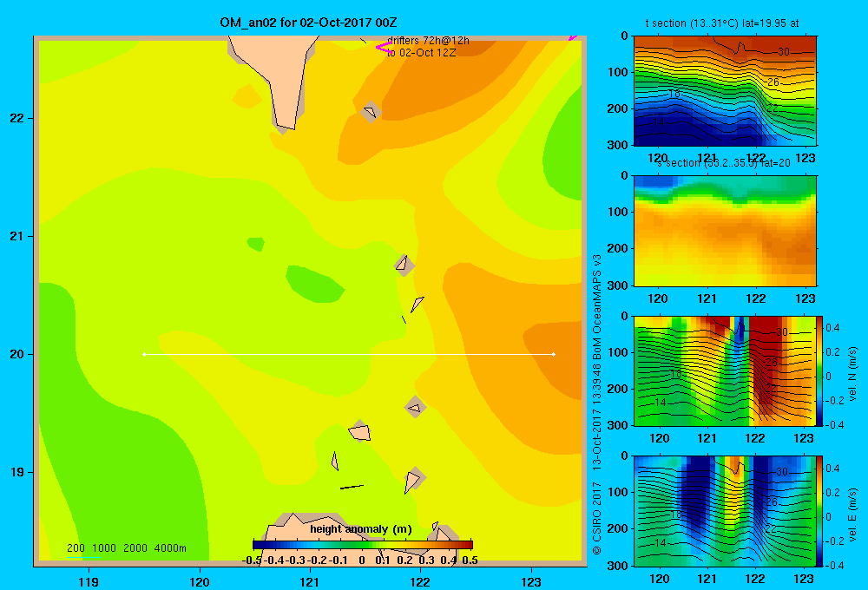Click longitude label 123 on the main map axis

pos(531,582)
